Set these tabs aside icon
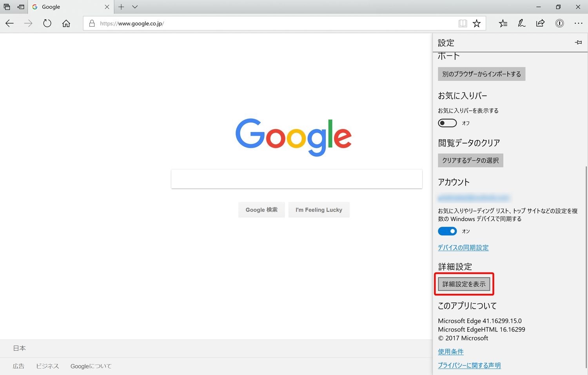The width and height of the screenshot is (588, 375). (x=21, y=7)
